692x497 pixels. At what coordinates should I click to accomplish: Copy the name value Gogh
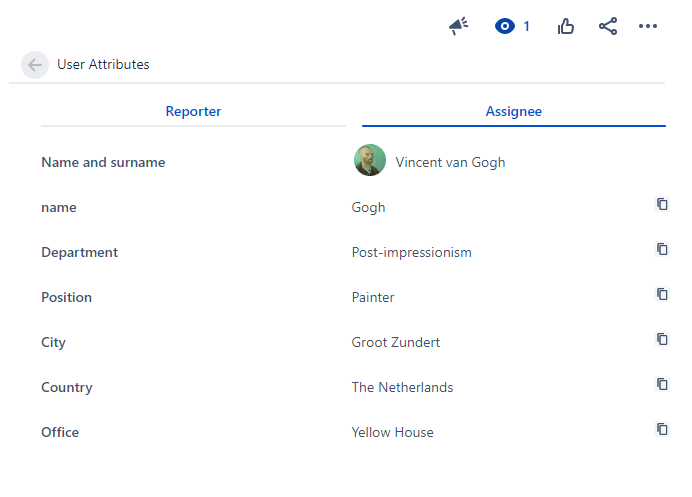click(662, 204)
